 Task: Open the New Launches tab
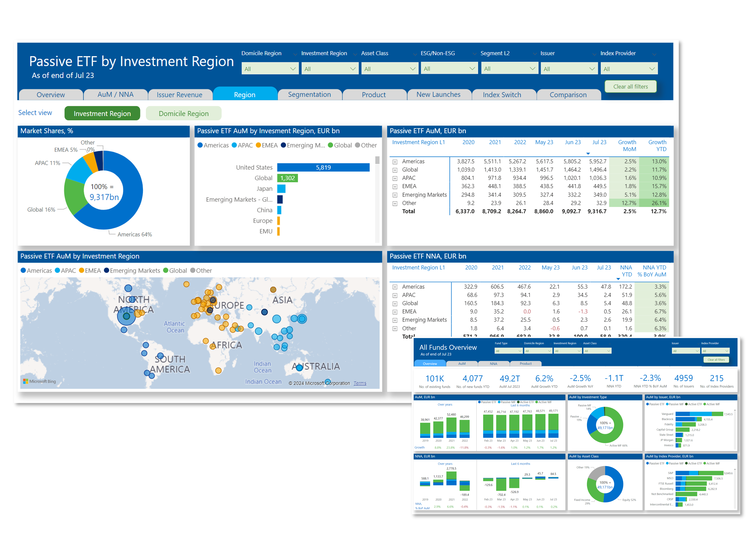coord(438,95)
